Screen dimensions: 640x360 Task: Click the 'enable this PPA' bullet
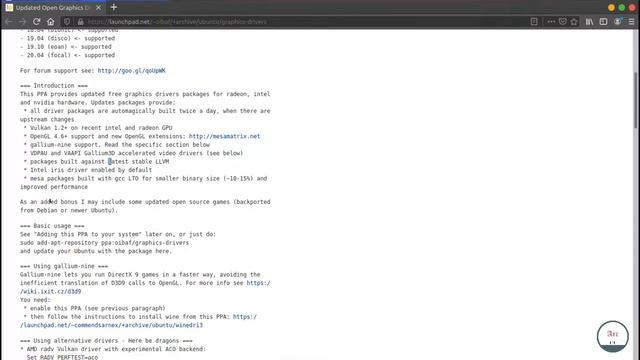(95, 308)
